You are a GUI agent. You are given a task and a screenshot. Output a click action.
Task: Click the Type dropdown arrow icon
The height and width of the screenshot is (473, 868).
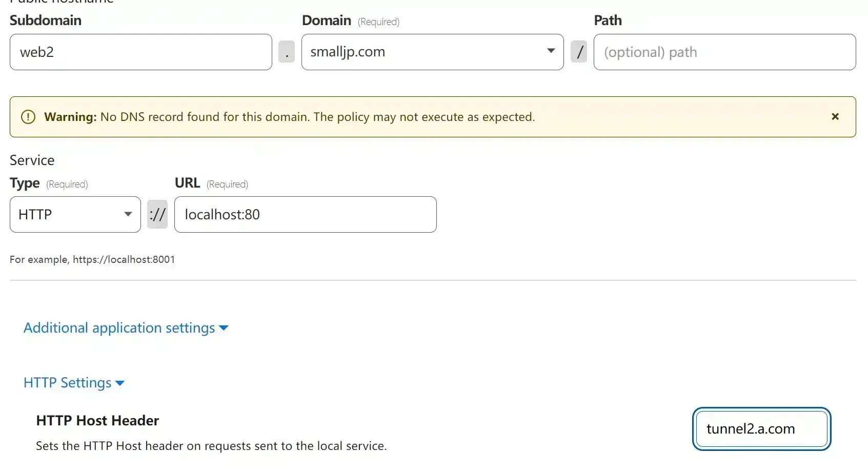click(128, 214)
